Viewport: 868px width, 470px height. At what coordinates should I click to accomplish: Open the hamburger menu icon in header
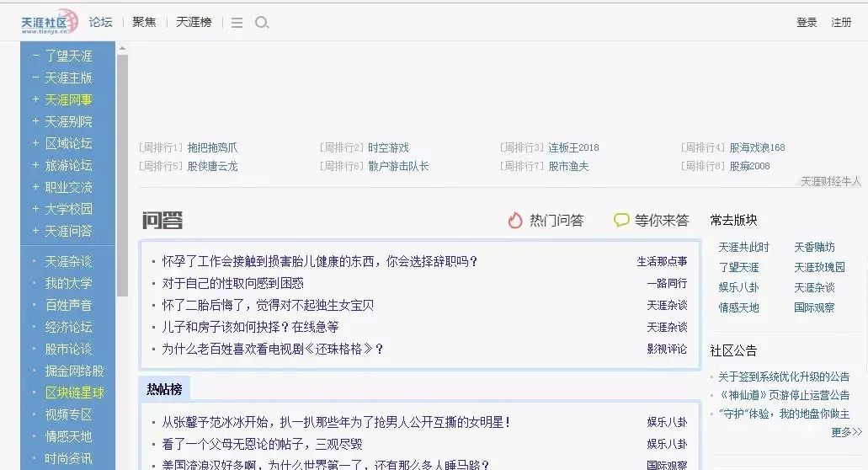(237, 23)
